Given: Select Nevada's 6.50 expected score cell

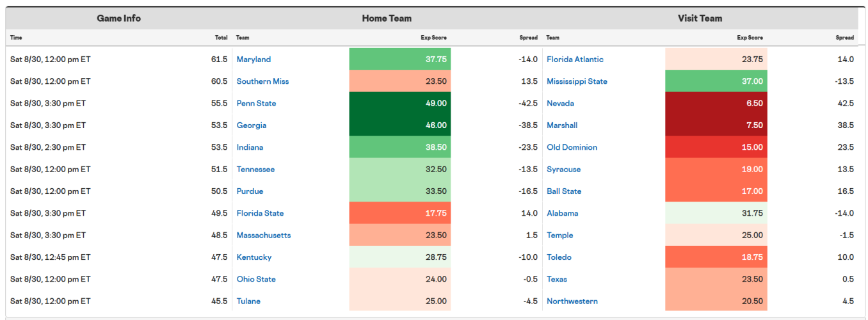Looking at the screenshot, I should (716, 103).
